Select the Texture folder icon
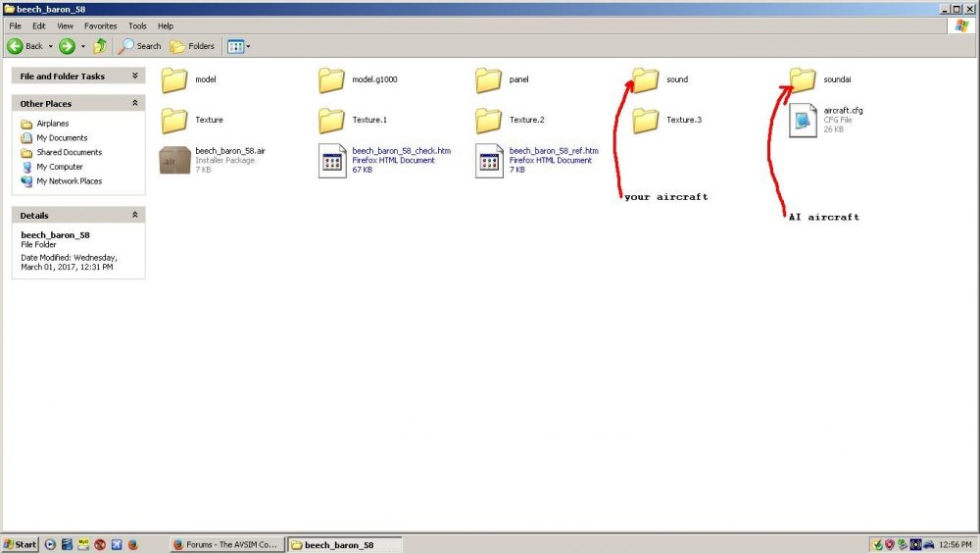This screenshot has height=554, width=980. tap(174, 120)
